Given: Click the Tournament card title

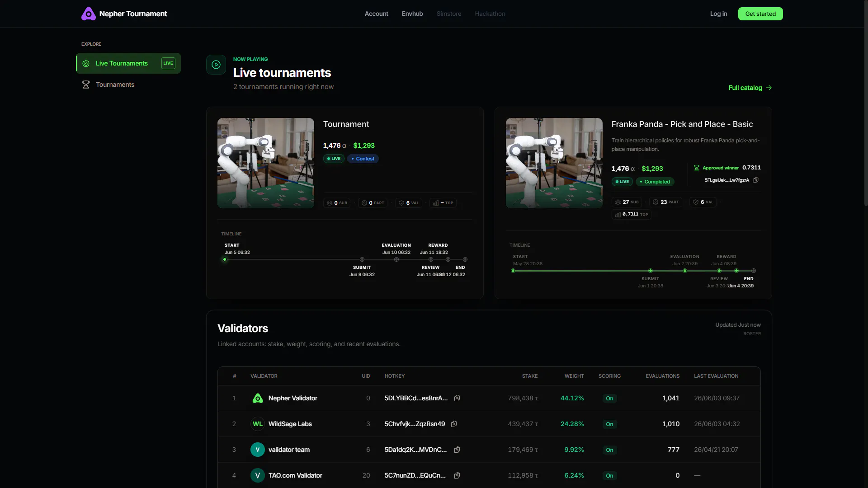Looking at the screenshot, I should [x=346, y=124].
